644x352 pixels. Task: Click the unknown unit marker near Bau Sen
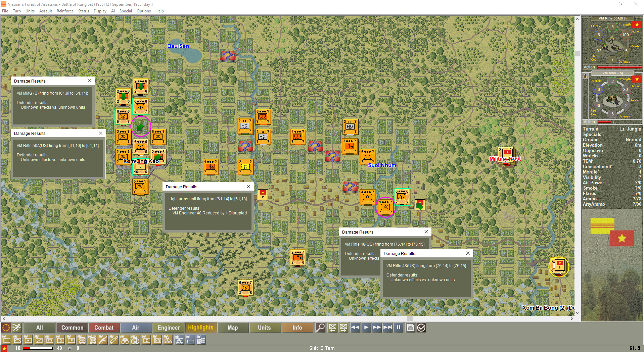click(228, 56)
